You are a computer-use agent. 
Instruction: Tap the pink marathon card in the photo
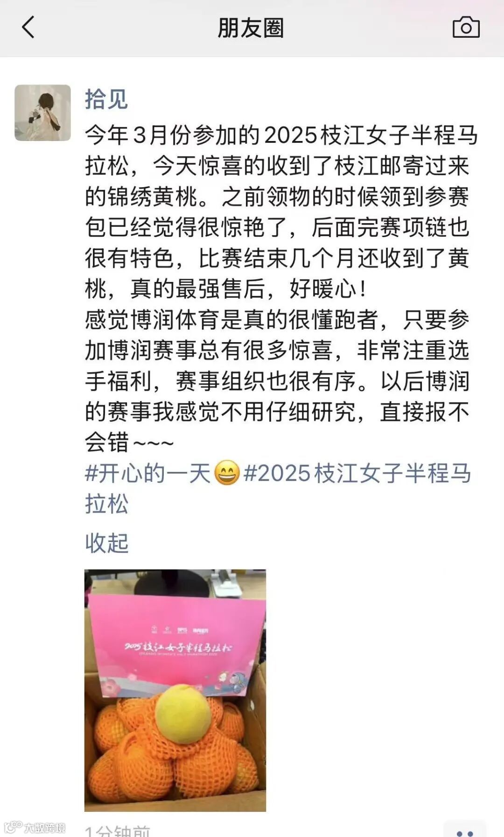pyautogui.click(x=176, y=645)
